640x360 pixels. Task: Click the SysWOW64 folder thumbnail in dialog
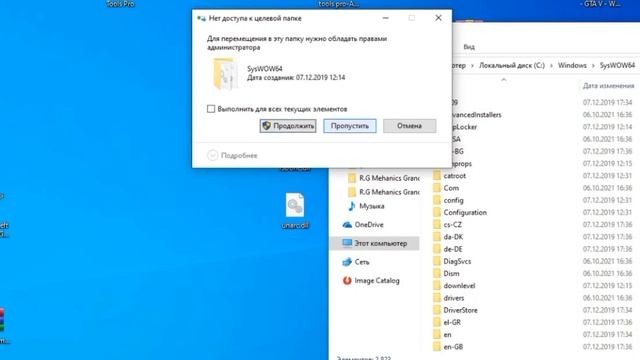225,74
